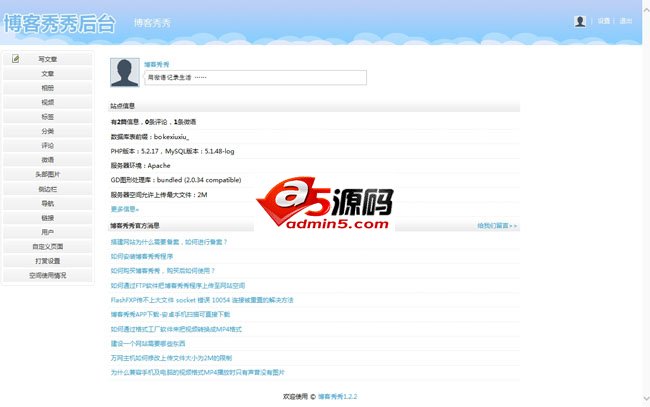Open 建设一个网站需要哪些东西 article
This screenshot has height=407, width=650.
[x=148, y=344]
